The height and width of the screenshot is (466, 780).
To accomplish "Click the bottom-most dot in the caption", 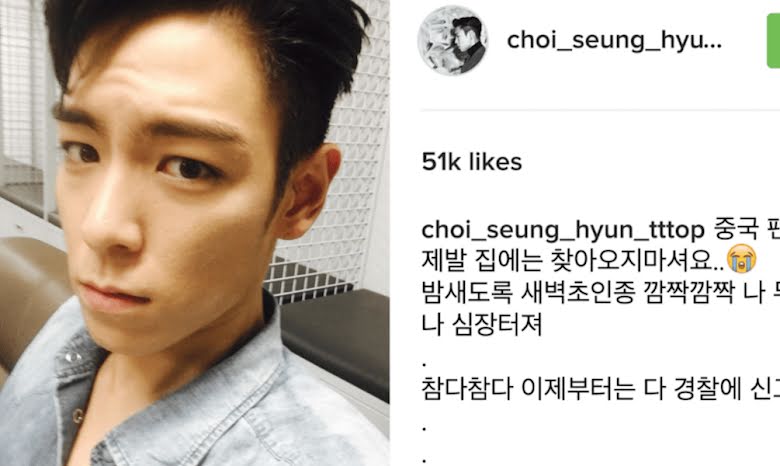I will click(x=424, y=460).
